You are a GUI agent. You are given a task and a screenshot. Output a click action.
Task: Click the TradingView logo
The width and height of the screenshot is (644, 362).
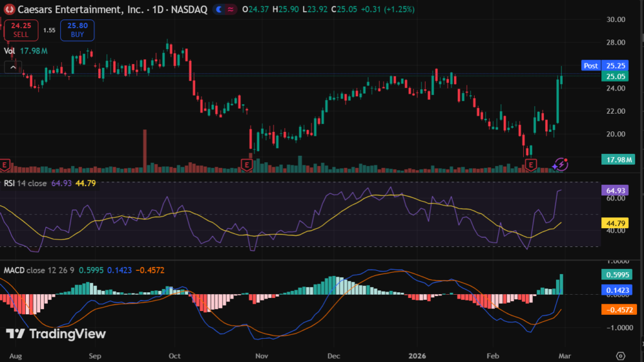point(56,334)
